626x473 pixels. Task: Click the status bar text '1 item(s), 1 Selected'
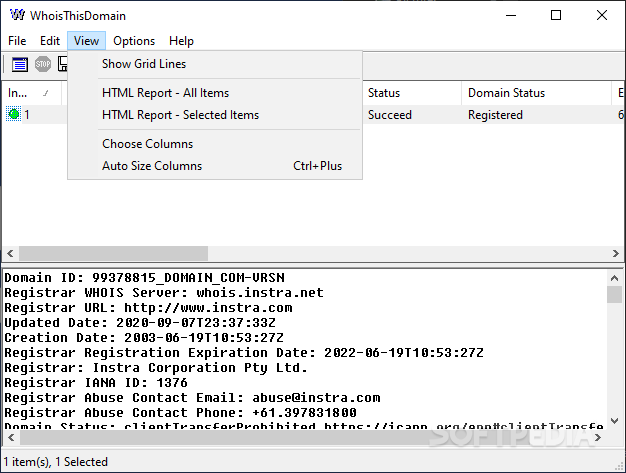(55, 462)
